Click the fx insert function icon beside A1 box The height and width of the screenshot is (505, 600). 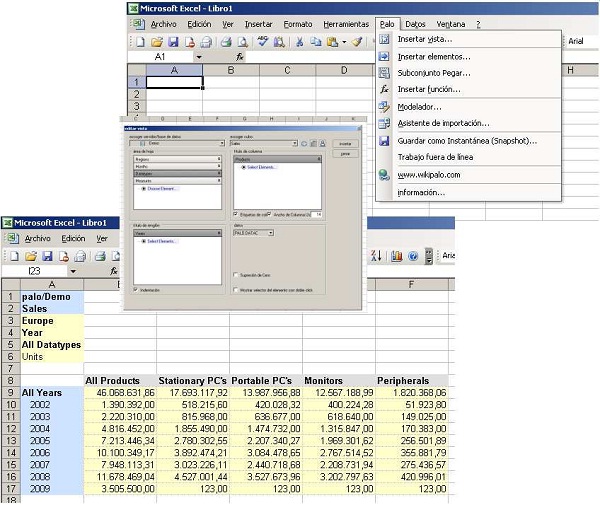240,57
